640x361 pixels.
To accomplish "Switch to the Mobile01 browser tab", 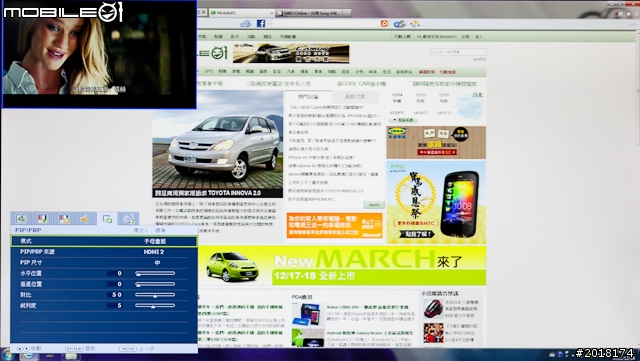I will [x=241, y=13].
